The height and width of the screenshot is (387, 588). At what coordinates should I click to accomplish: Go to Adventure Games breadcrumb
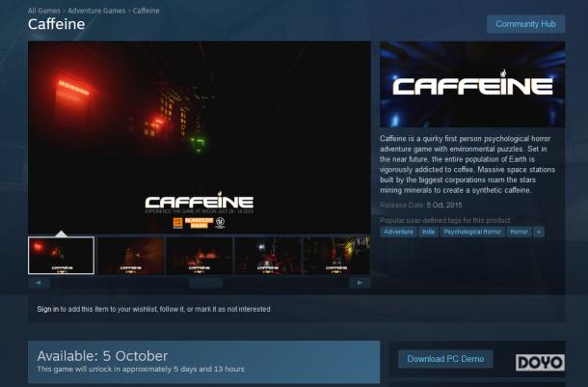coord(96,11)
